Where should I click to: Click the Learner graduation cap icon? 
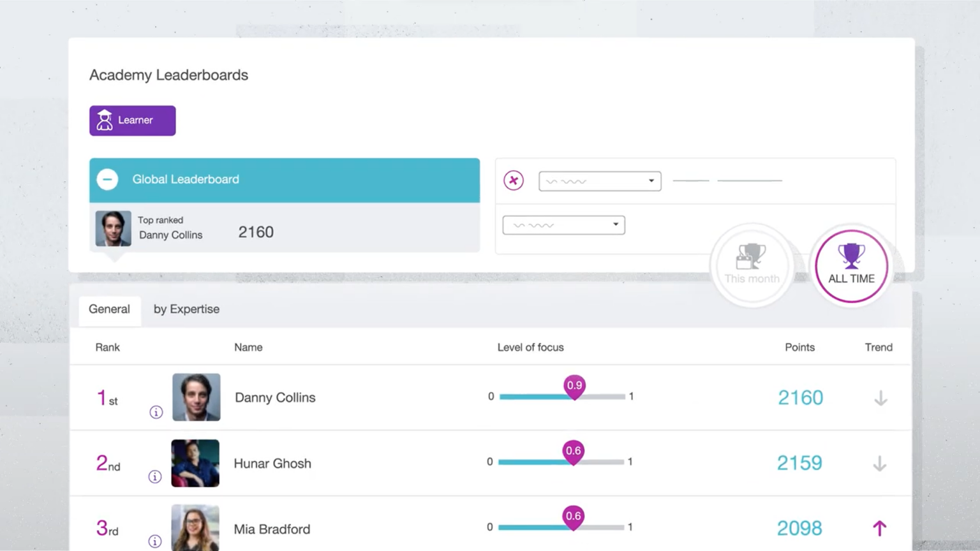pyautogui.click(x=104, y=120)
